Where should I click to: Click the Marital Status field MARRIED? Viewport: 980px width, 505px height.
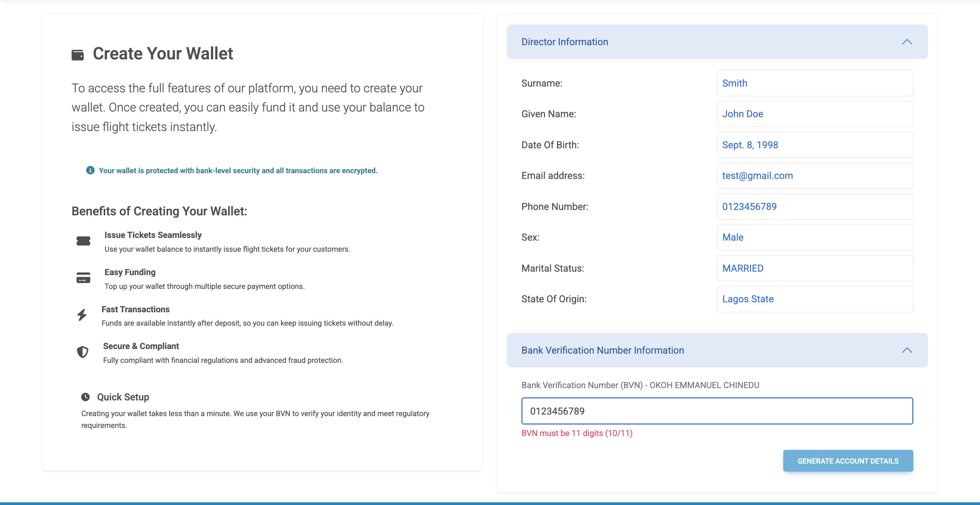tap(815, 268)
